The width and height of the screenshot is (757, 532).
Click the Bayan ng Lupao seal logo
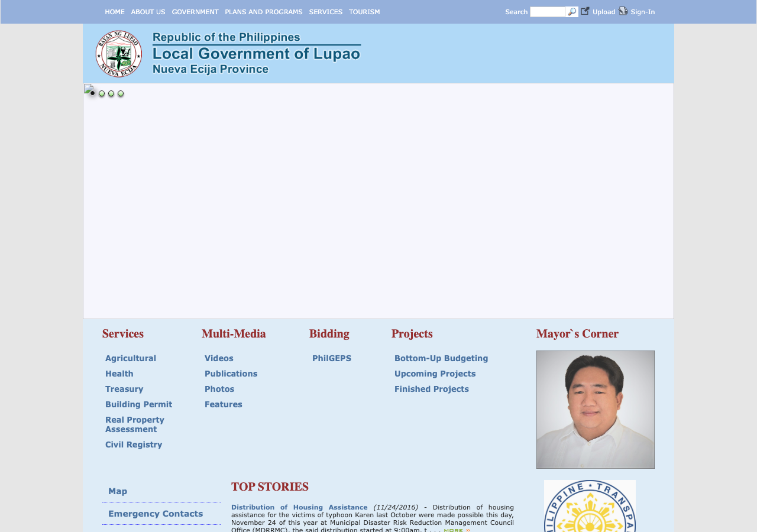[x=119, y=54]
